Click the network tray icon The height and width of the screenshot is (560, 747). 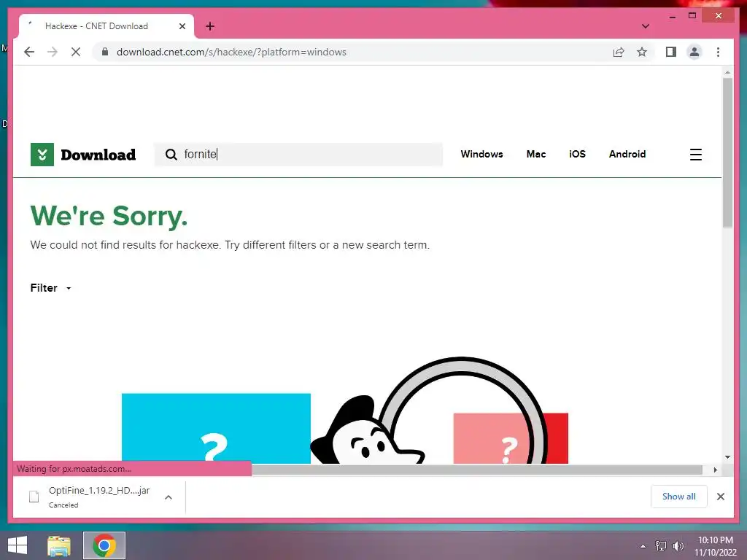(660, 545)
